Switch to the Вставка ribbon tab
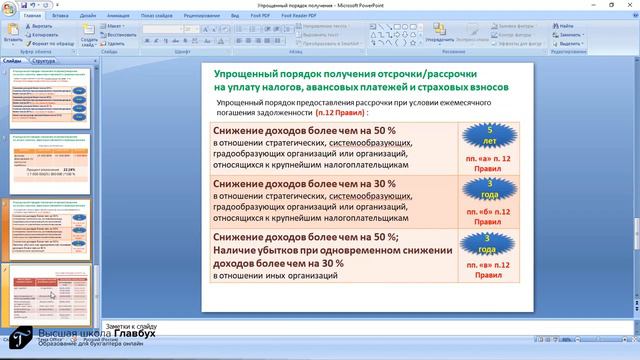 (60, 16)
